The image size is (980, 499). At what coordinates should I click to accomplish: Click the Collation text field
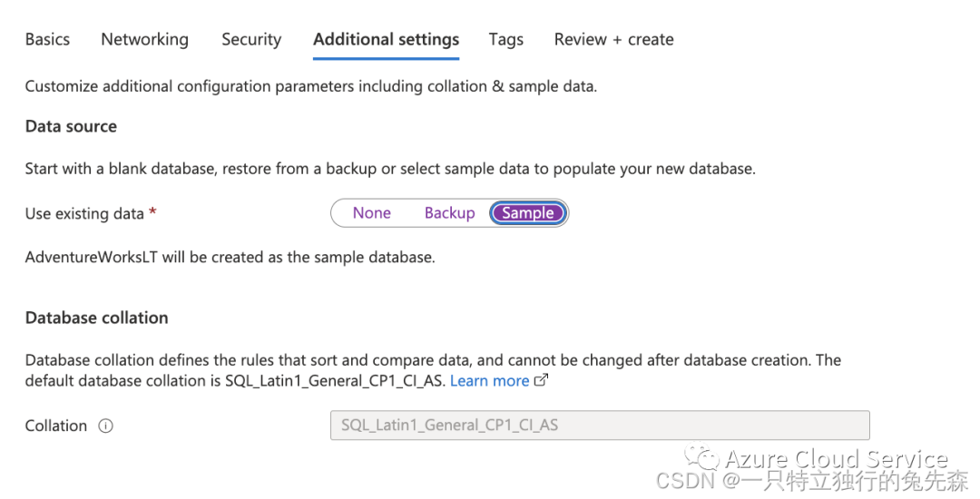599,426
